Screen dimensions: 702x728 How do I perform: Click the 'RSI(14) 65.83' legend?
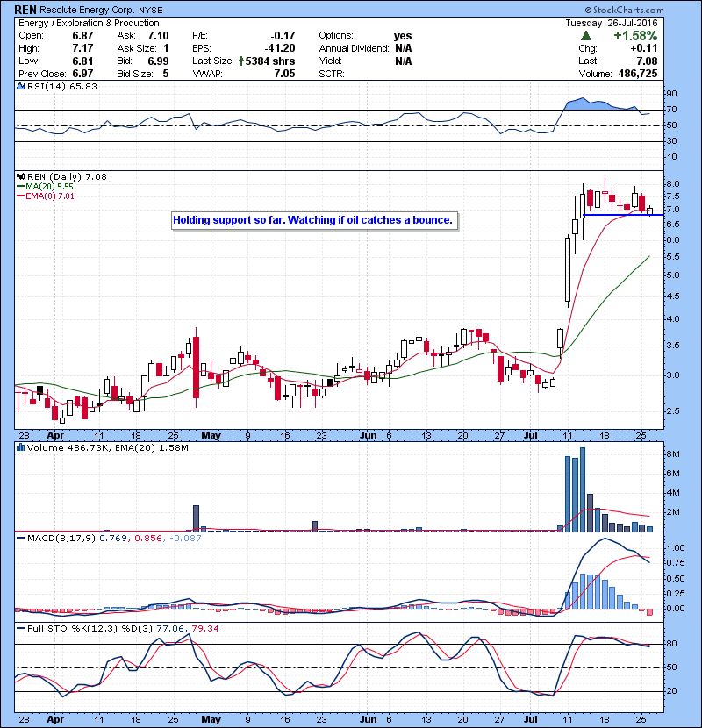[x=61, y=86]
